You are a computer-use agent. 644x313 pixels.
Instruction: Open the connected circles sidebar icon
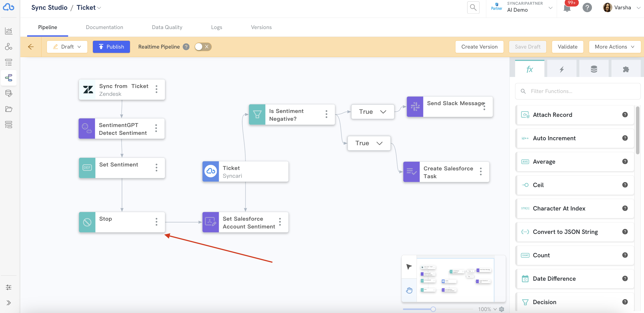tap(8, 46)
